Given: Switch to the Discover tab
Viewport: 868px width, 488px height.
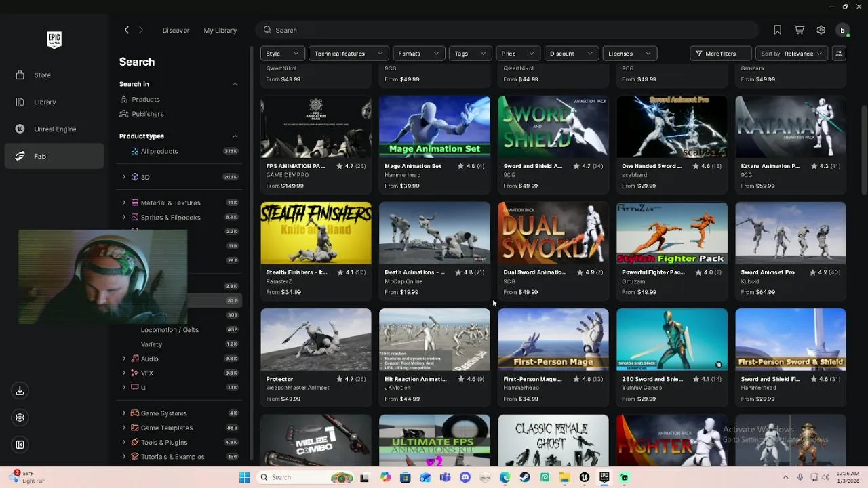Looking at the screenshot, I should tap(176, 30).
